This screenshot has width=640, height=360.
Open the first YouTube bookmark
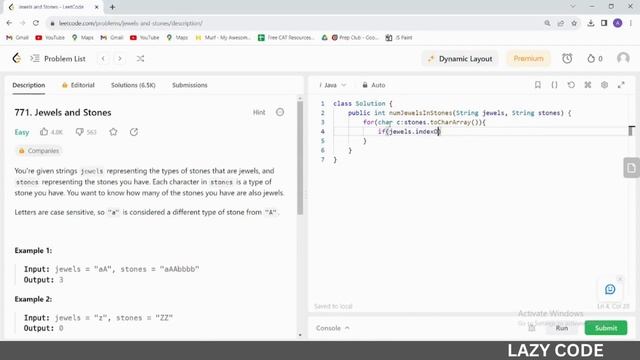[50, 38]
